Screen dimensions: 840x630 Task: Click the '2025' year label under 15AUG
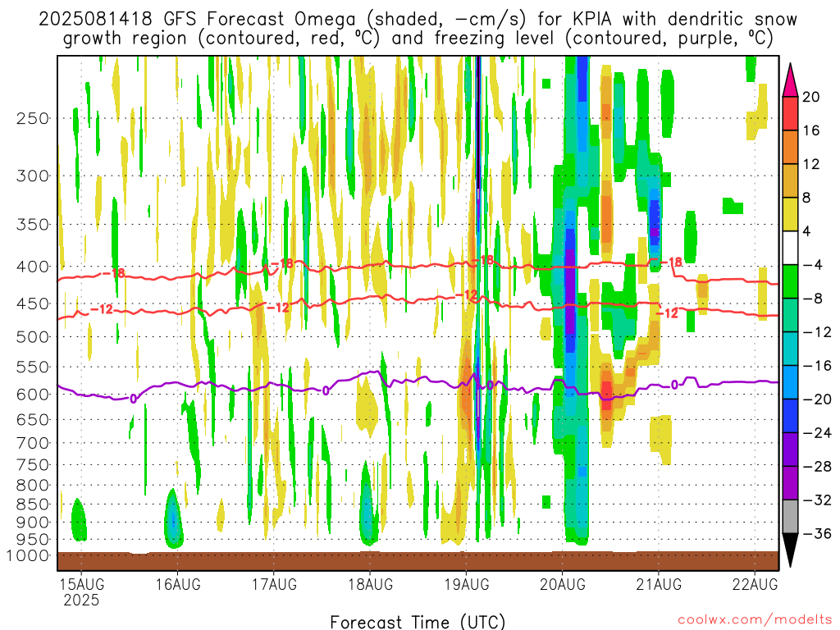(x=81, y=600)
